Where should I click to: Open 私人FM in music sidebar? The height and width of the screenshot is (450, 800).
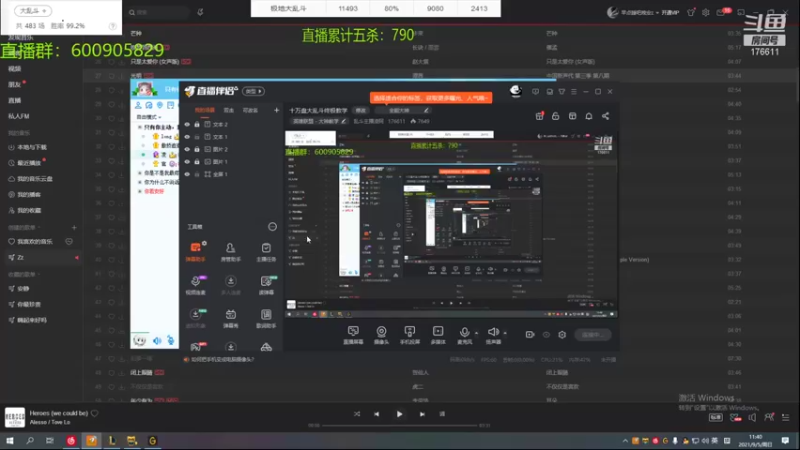(x=19, y=116)
